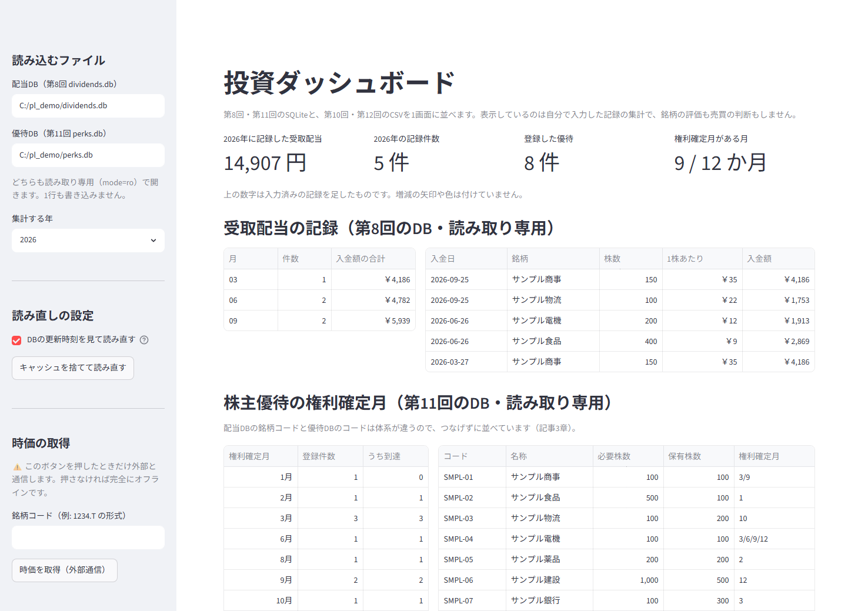
Task: Click the 時価を取得（外部通信） button
Action: coord(65,570)
